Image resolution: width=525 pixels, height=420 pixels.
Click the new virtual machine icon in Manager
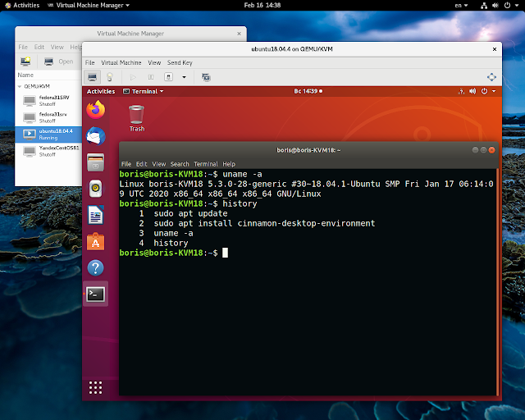[x=25, y=62]
